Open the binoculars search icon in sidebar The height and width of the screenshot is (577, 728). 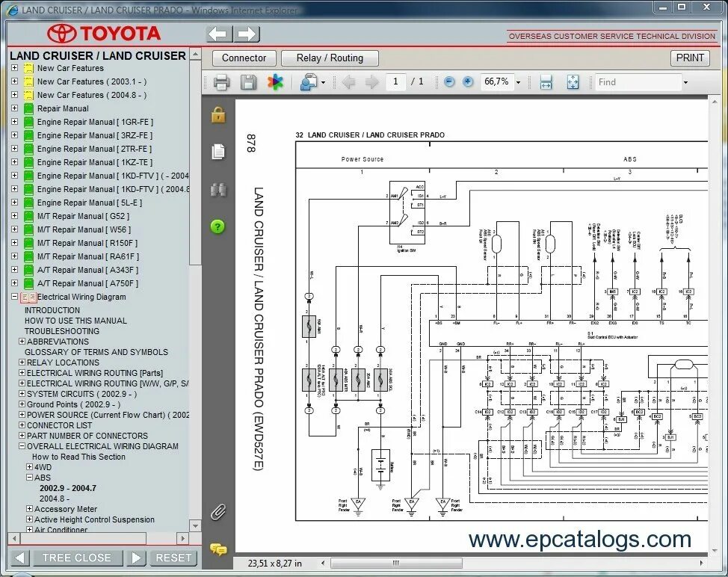tap(218, 189)
